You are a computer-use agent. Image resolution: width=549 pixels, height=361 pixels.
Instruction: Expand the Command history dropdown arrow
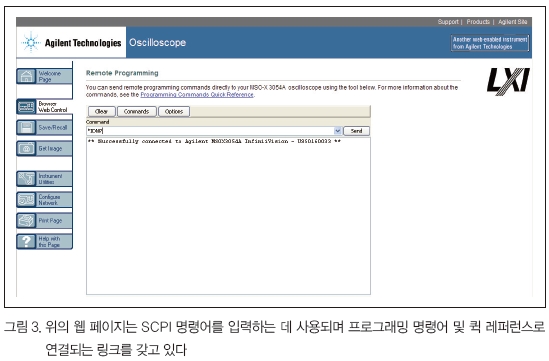338,131
